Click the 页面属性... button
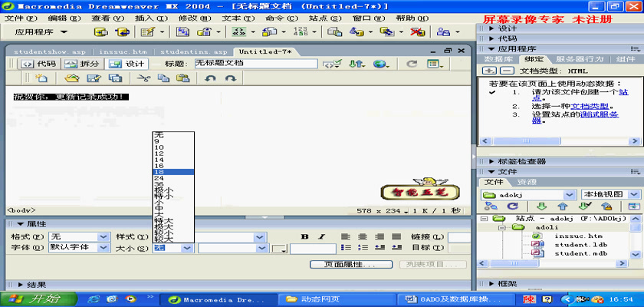The height and width of the screenshot is (307, 644). [x=351, y=265]
